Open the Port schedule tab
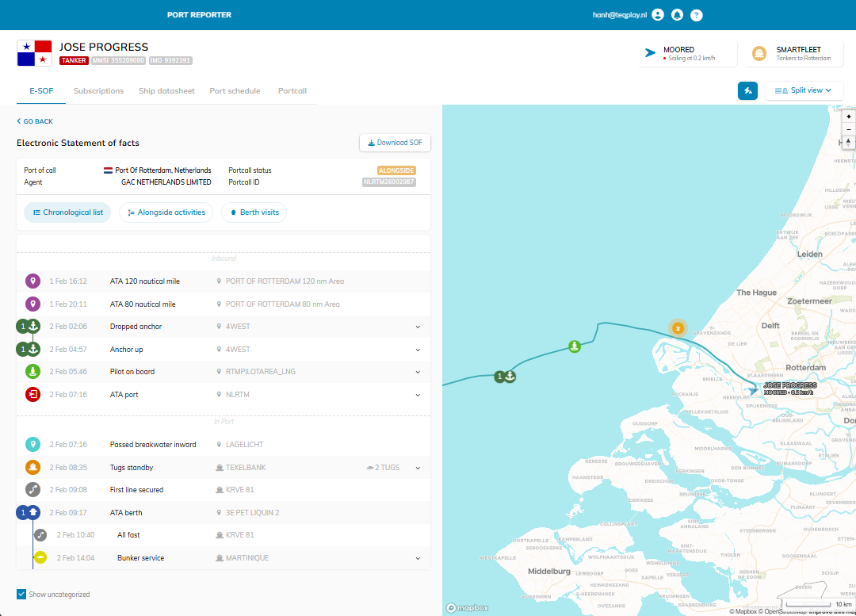Image resolution: width=856 pixels, height=616 pixels. tap(235, 91)
